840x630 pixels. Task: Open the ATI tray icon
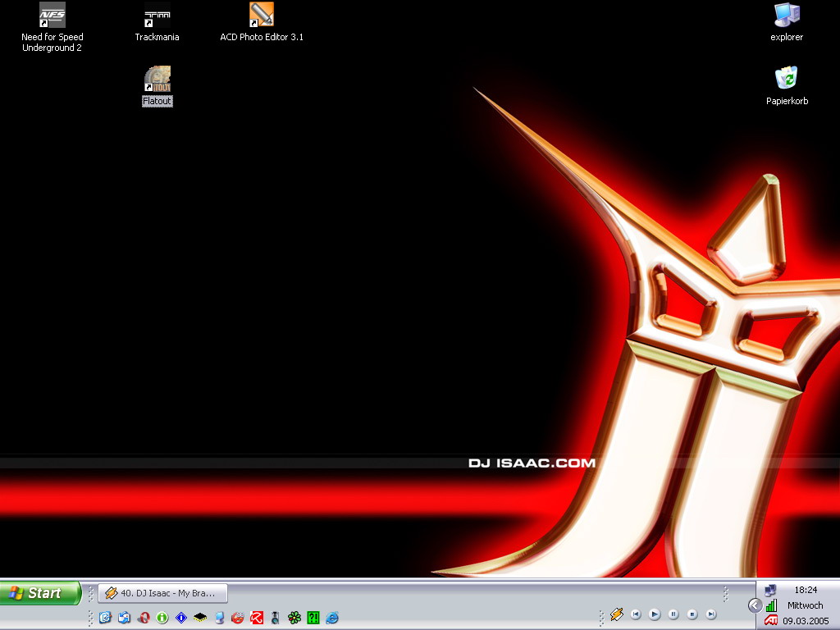(771, 621)
